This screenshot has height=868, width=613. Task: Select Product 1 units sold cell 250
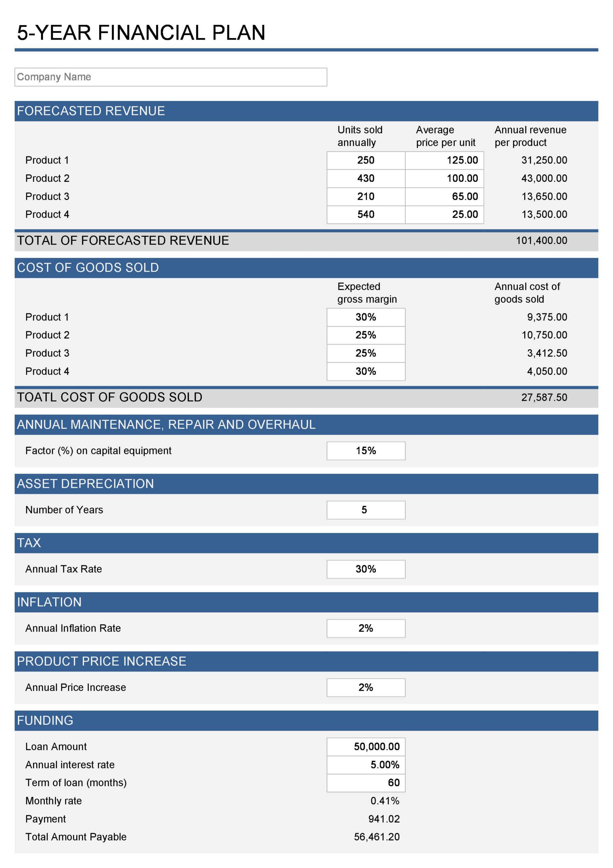(x=366, y=160)
